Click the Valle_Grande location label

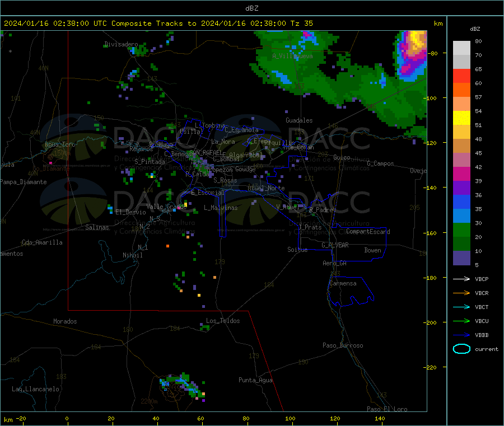(x=166, y=207)
